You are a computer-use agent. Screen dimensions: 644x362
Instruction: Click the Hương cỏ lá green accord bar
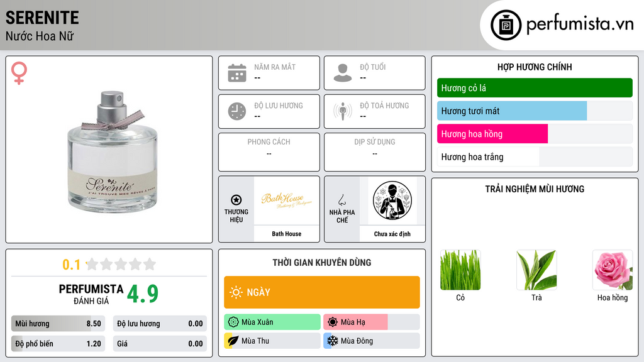pyautogui.click(x=535, y=88)
